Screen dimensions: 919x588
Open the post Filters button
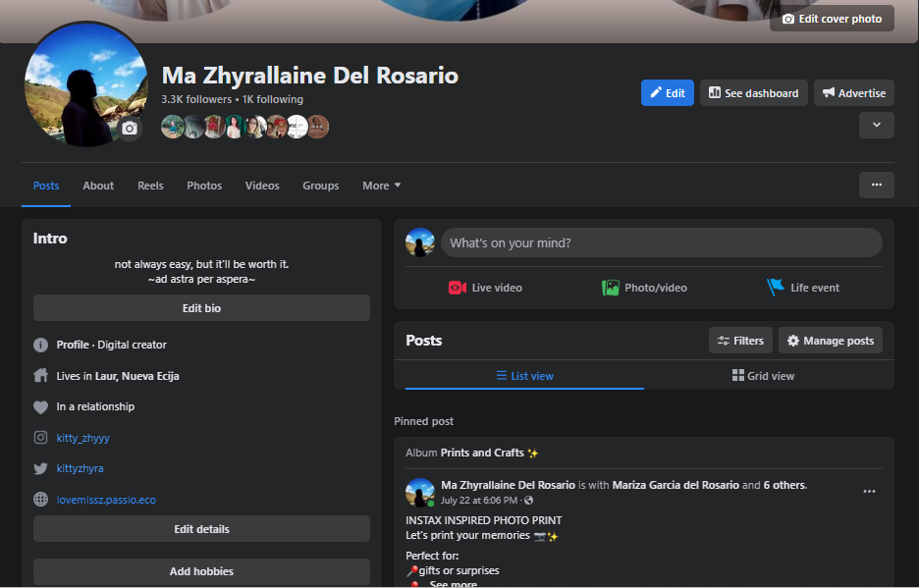coord(740,341)
